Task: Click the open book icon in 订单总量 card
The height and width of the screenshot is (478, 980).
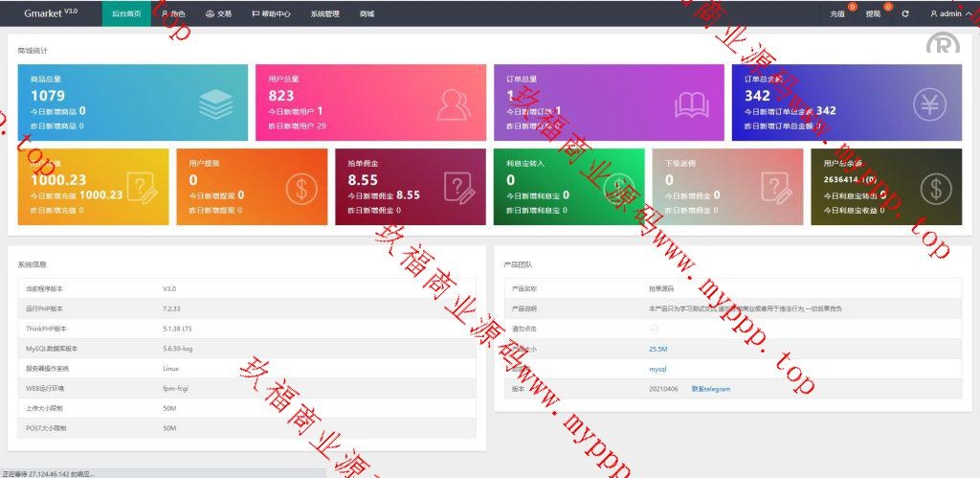Action: point(691,103)
